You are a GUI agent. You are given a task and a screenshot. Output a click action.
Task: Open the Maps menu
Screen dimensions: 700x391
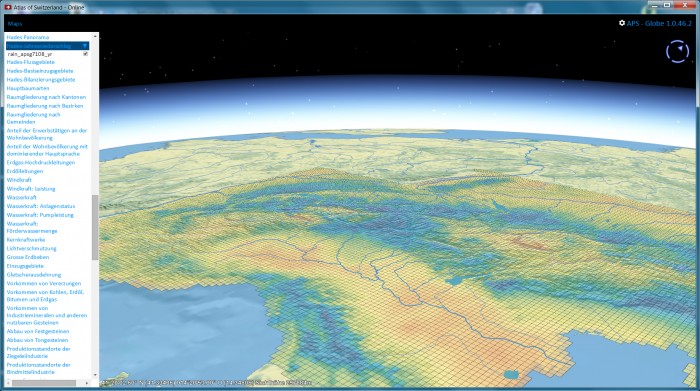(x=15, y=24)
